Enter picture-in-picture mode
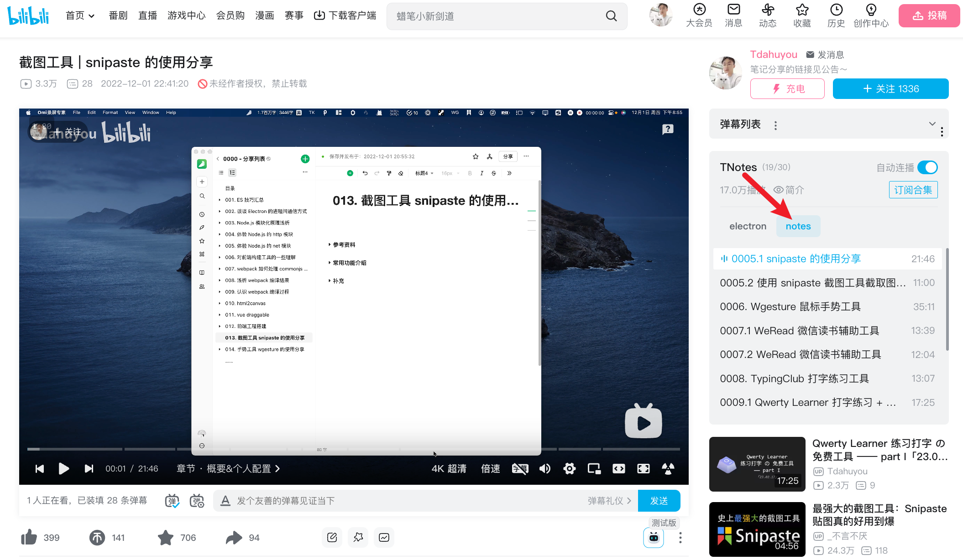The image size is (963, 560). point(594,468)
